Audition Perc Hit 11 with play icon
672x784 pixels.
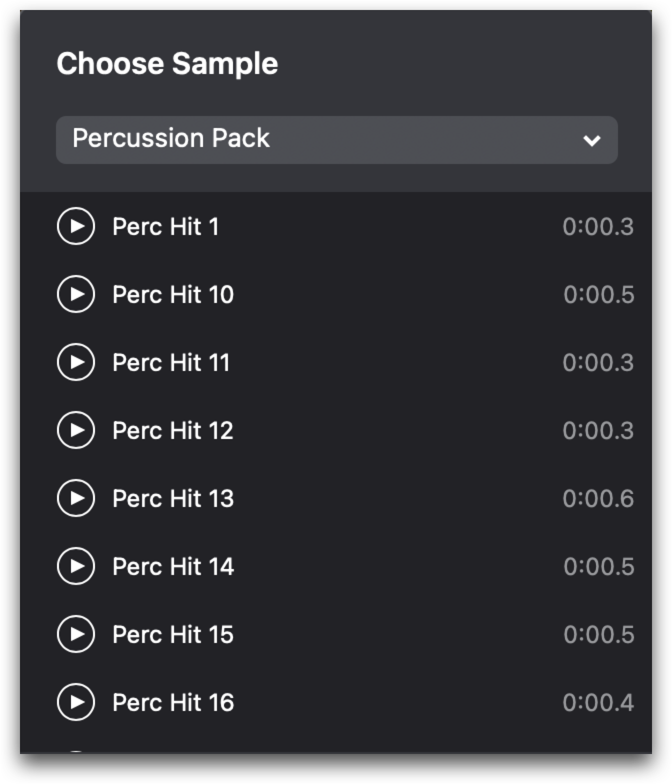coord(75,362)
